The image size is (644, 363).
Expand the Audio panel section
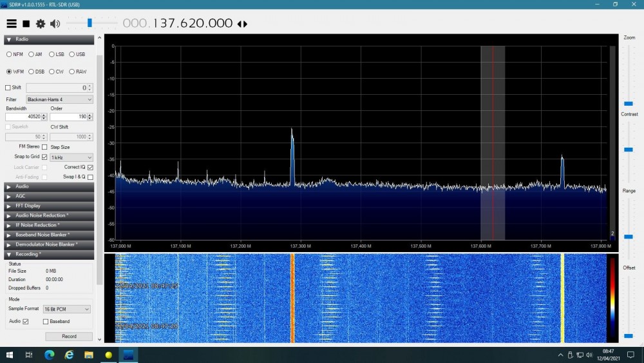[x=49, y=186]
